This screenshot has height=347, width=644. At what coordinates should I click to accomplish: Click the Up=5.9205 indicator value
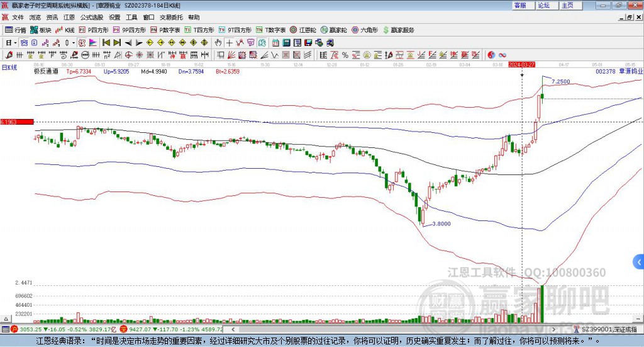click(116, 72)
